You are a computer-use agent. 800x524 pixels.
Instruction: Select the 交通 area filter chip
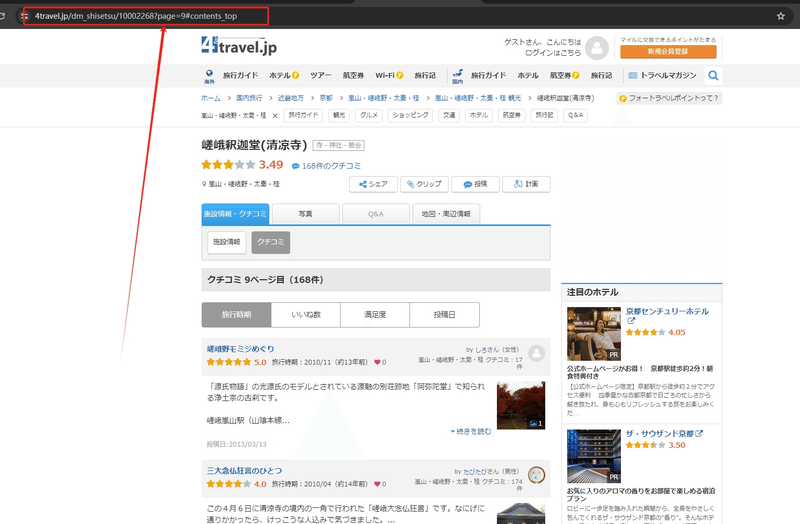[x=449, y=115]
